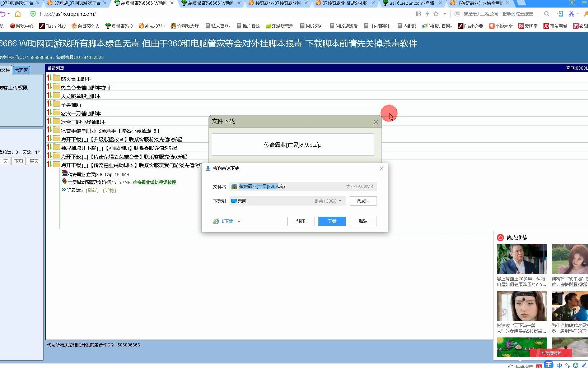
Task: Open the 京东商城 bookmark
Action: (555, 26)
